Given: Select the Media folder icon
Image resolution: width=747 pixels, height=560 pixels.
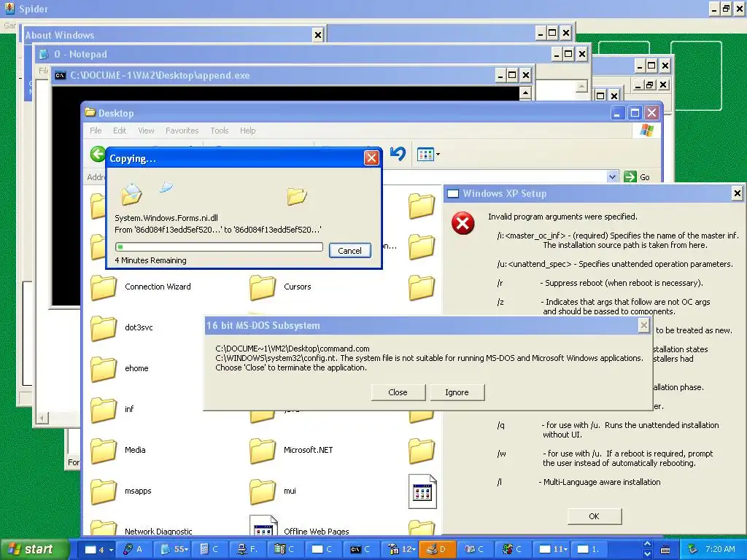Looking at the screenshot, I should [x=104, y=451].
